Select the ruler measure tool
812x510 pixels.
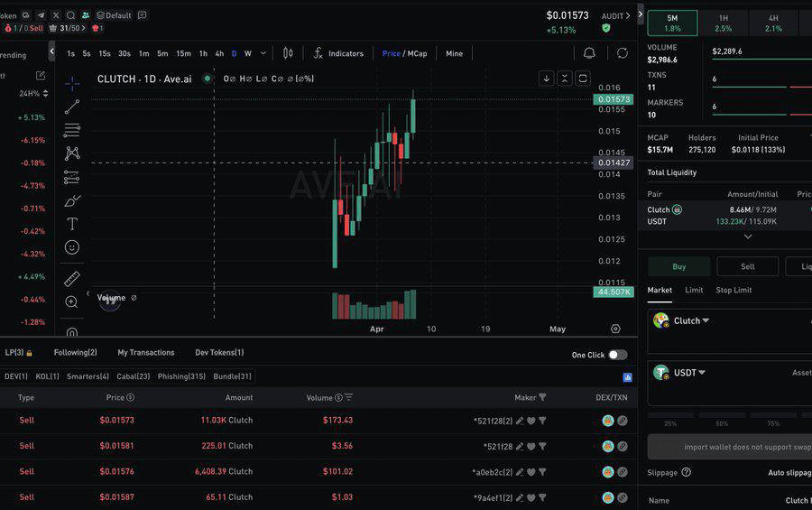(x=72, y=279)
